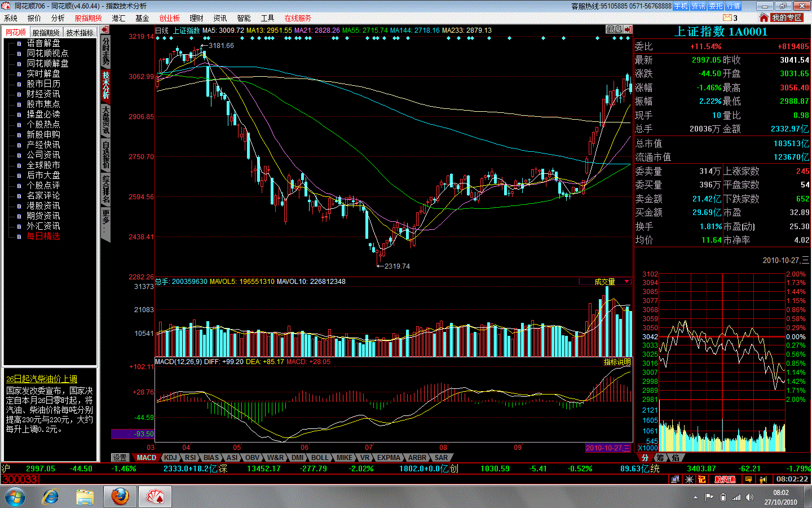This screenshot has width=812, height=508.
Task: Select the 焰 tab under the mini chart
Action: 675,458
